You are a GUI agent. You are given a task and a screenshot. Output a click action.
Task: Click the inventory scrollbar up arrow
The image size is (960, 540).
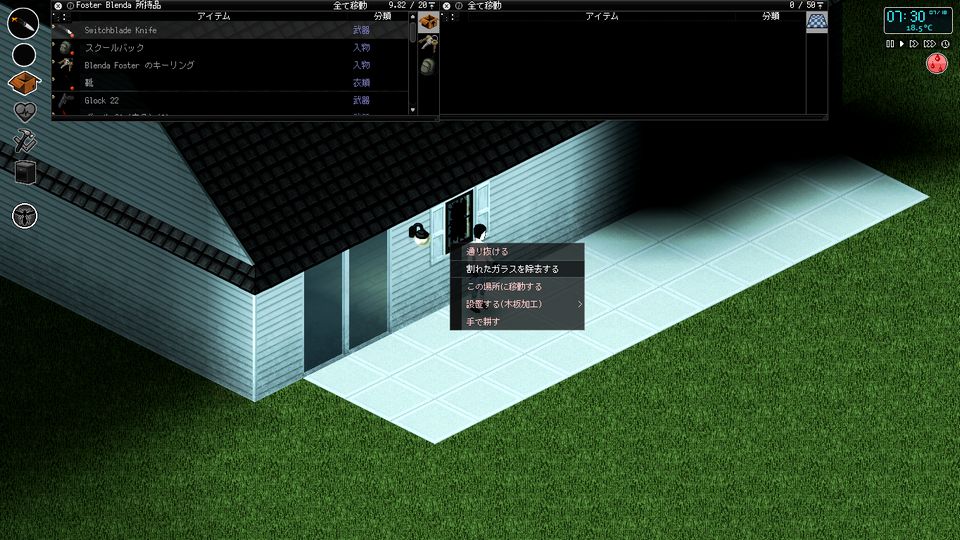coord(413,17)
